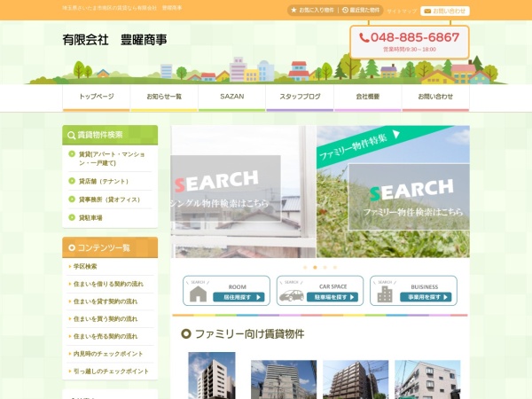Click the 居住用探す button

pos(239,297)
